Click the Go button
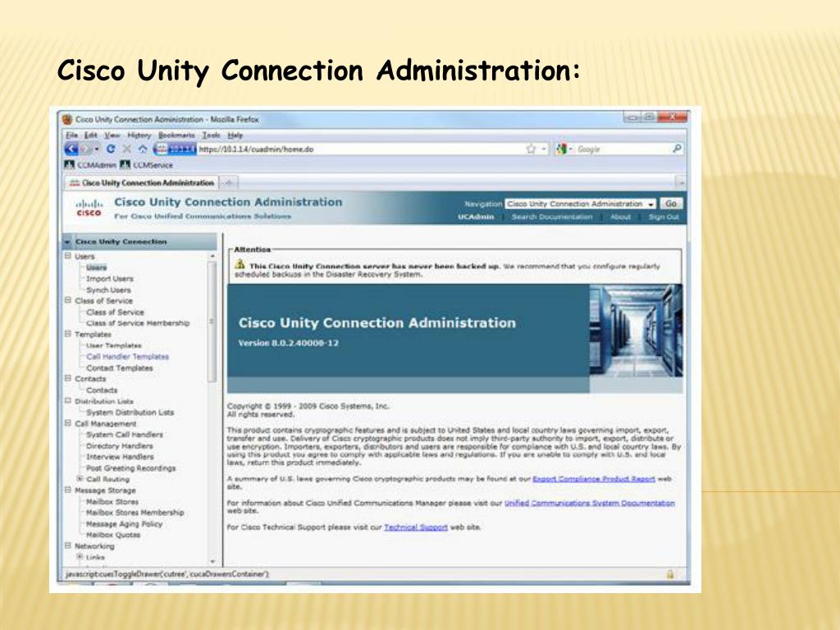The width and height of the screenshot is (840, 630). tap(671, 203)
